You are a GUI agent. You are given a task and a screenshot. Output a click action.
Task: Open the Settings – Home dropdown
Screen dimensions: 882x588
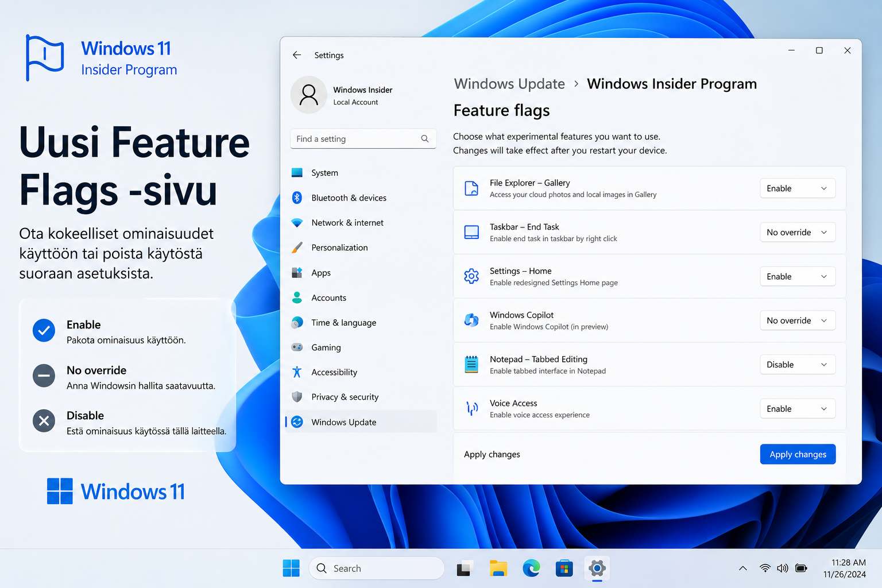click(798, 276)
